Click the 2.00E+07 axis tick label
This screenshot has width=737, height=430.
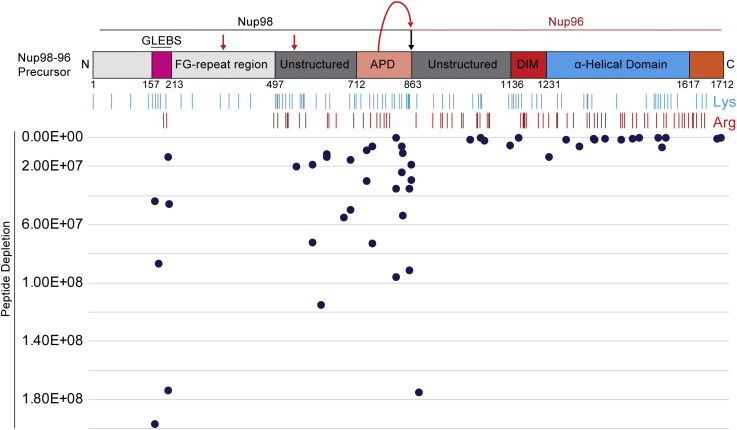[52, 165]
